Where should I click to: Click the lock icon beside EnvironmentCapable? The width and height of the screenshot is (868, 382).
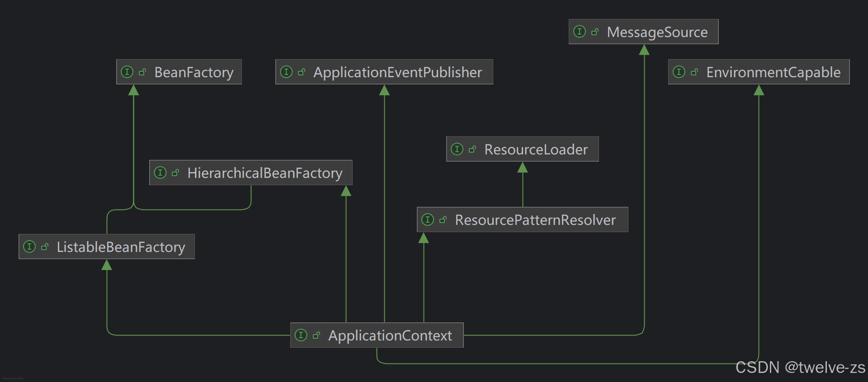point(694,72)
